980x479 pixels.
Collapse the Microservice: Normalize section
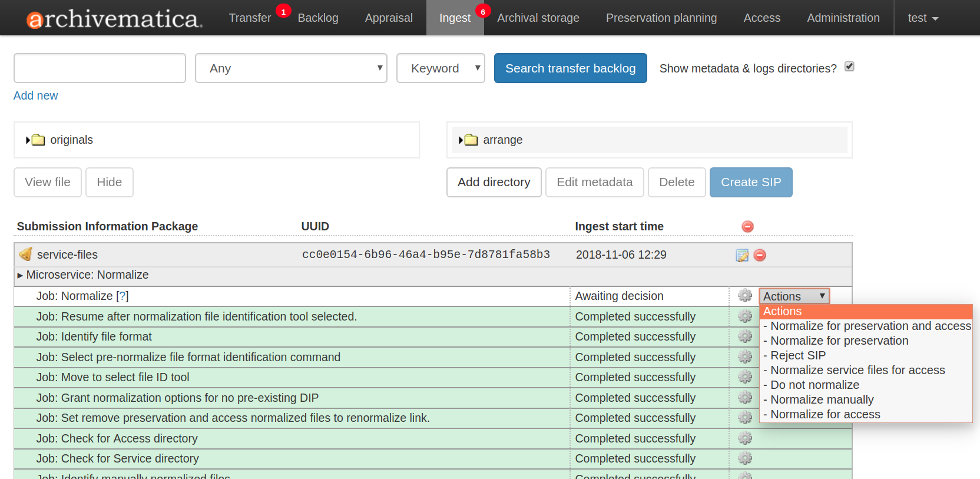(20, 275)
